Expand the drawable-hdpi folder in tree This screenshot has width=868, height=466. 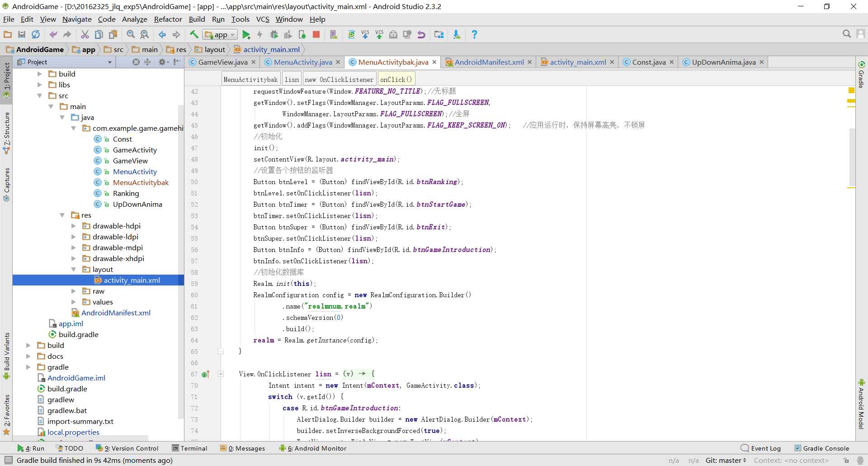tap(74, 226)
